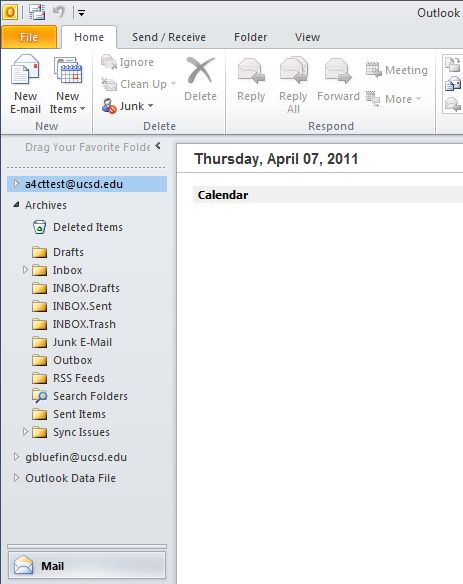
Task: Click the navigation pane splitter bar above Mail
Action: coord(87,546)
